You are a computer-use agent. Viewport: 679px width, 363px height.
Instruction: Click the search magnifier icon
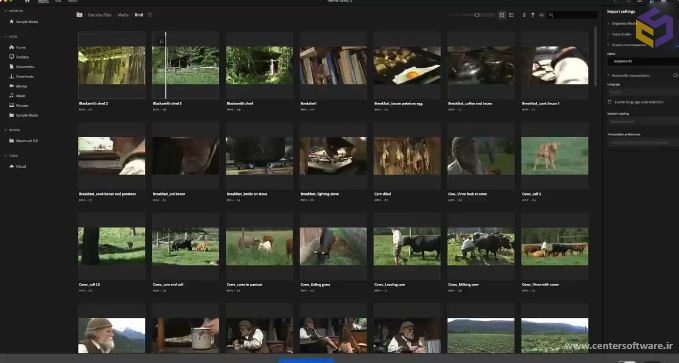click(x=551, y=15)
